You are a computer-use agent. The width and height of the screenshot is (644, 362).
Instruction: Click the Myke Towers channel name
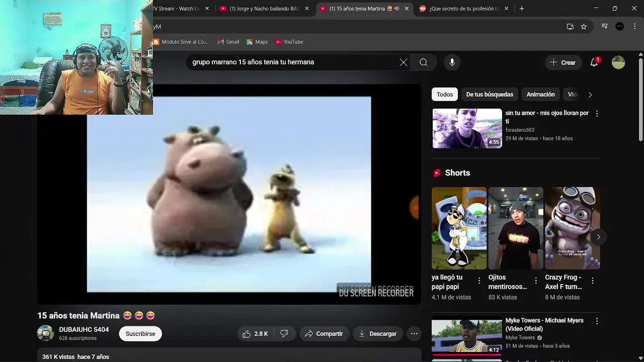click(x=520, y=338)
